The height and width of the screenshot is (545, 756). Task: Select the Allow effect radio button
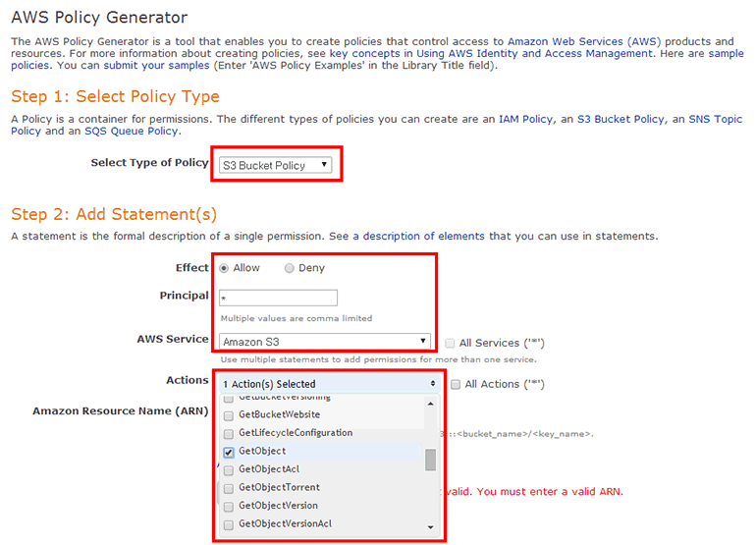(x=225, y=268)
